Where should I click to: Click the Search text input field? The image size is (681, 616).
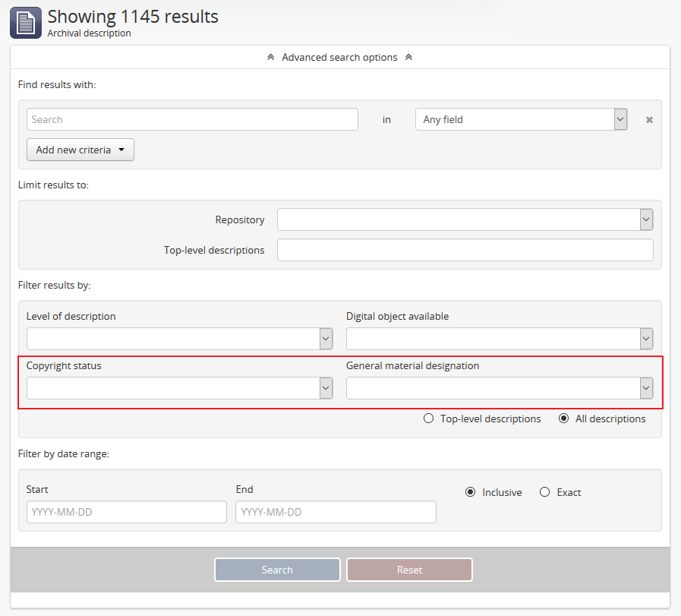click(192, 119)
